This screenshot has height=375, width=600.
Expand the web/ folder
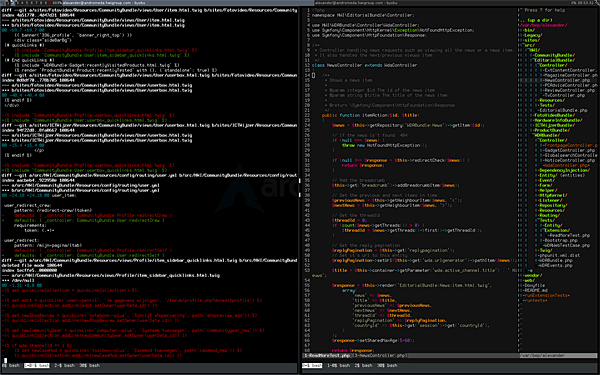[528, 280]
